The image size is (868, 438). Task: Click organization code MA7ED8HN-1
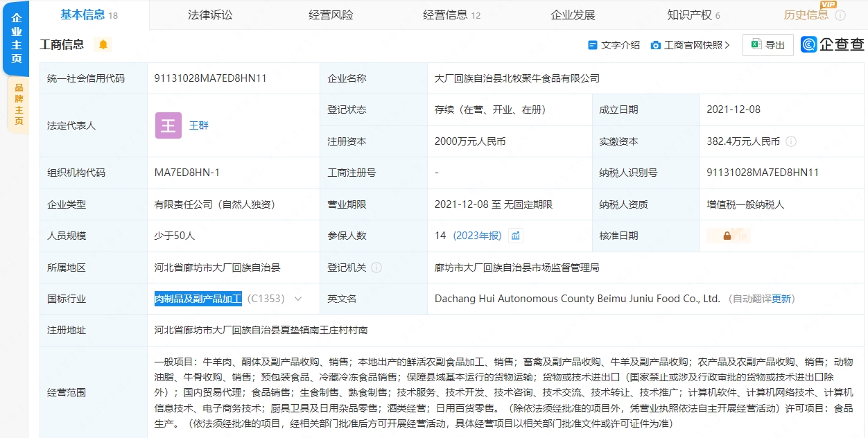click(187, 173)
